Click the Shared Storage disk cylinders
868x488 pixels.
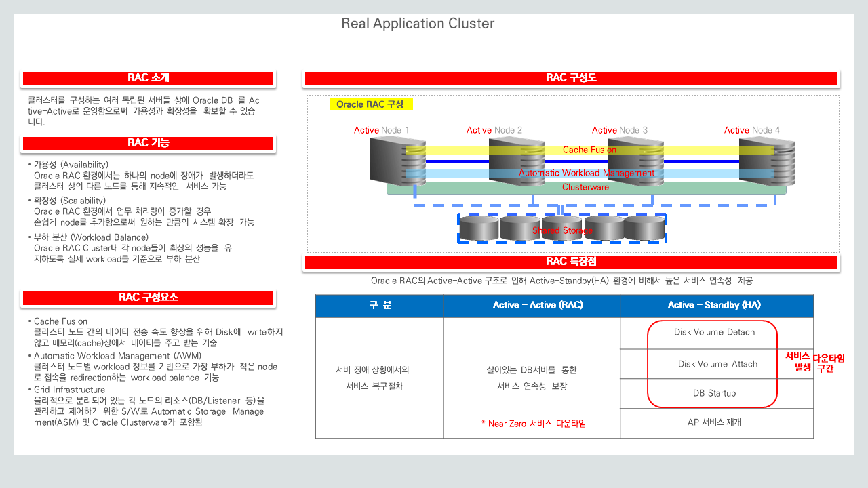coord(562,228)
